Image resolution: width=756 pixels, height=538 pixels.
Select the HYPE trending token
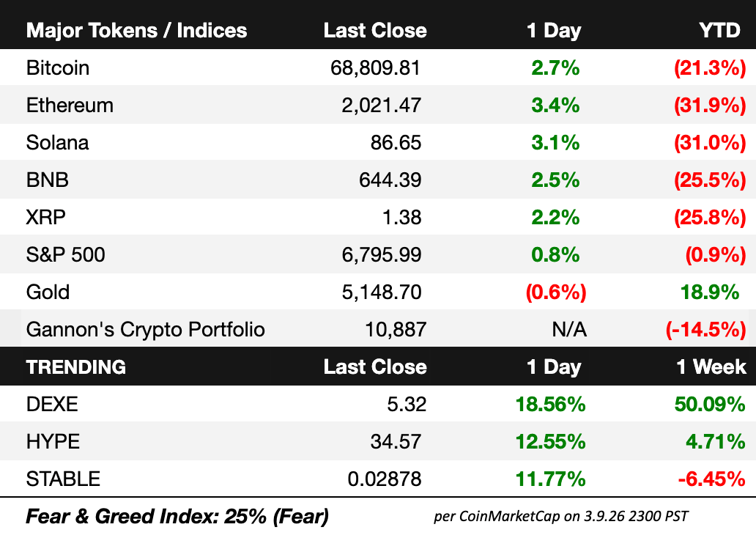(x=53, y=441)
